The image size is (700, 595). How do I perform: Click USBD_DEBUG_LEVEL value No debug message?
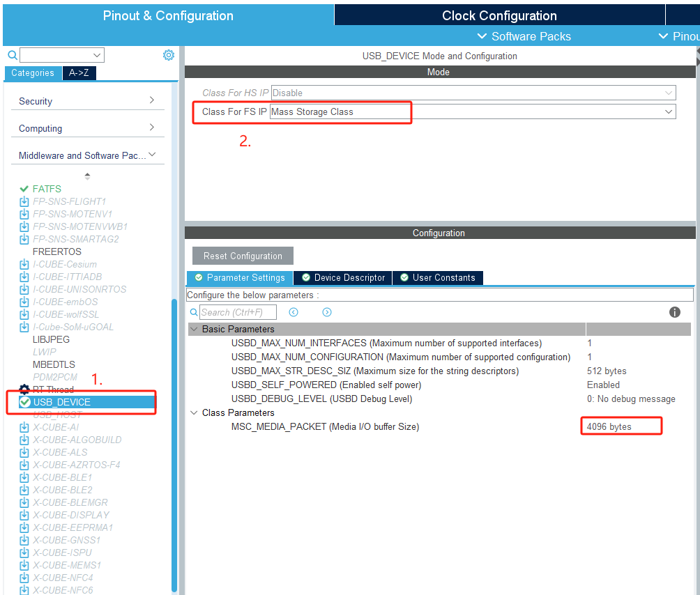click(631, 399)
